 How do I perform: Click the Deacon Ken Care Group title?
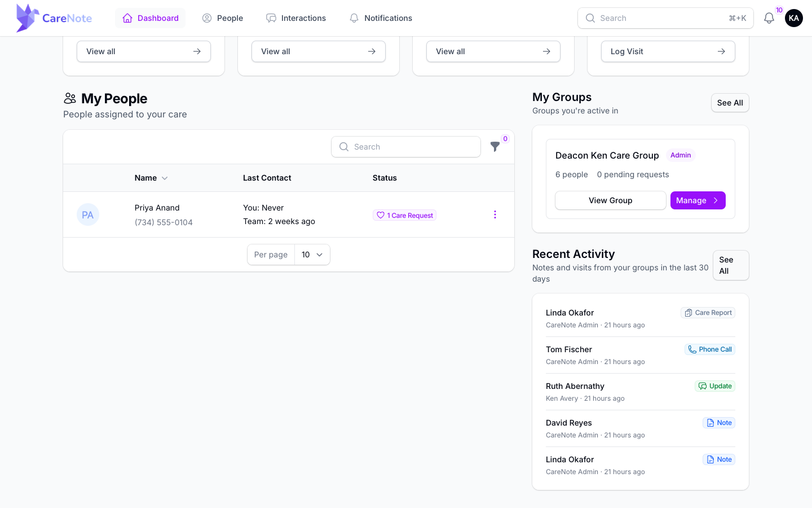point(607,155)
